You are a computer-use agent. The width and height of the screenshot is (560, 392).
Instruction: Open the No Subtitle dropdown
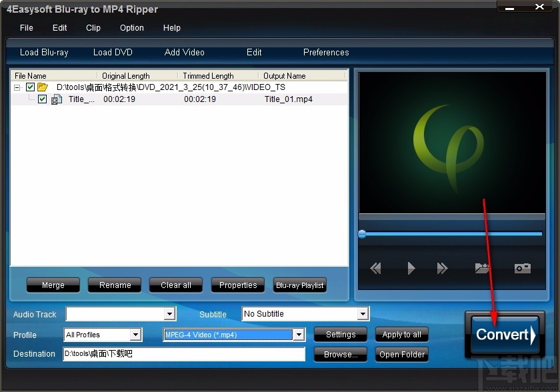click(x=364, y=313)
